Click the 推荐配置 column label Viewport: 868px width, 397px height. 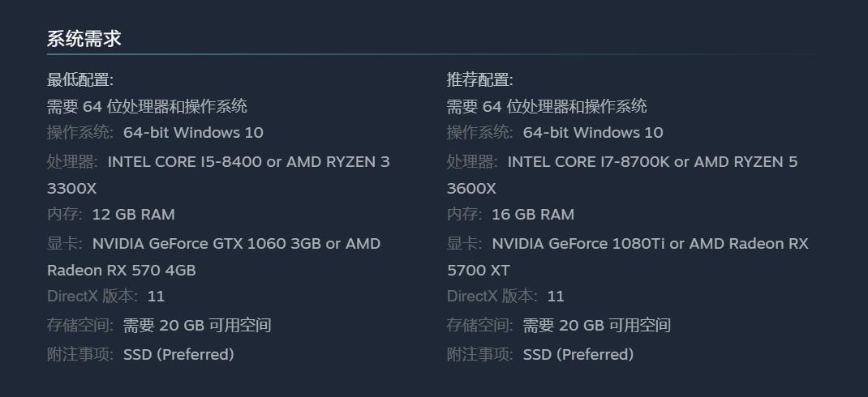point(479,80)
